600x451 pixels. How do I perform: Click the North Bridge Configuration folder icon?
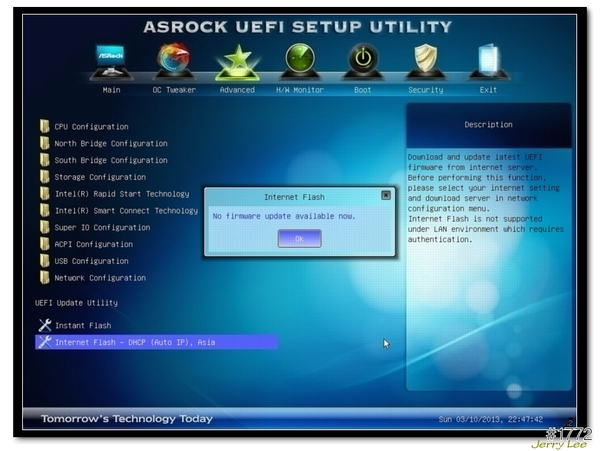pyautogui.click(x=45, y=143)
